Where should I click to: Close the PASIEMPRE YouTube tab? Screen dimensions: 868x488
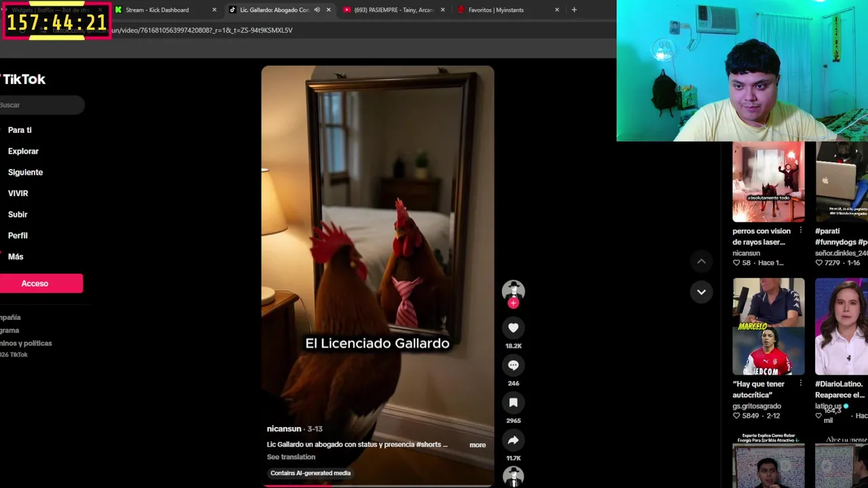443,10
